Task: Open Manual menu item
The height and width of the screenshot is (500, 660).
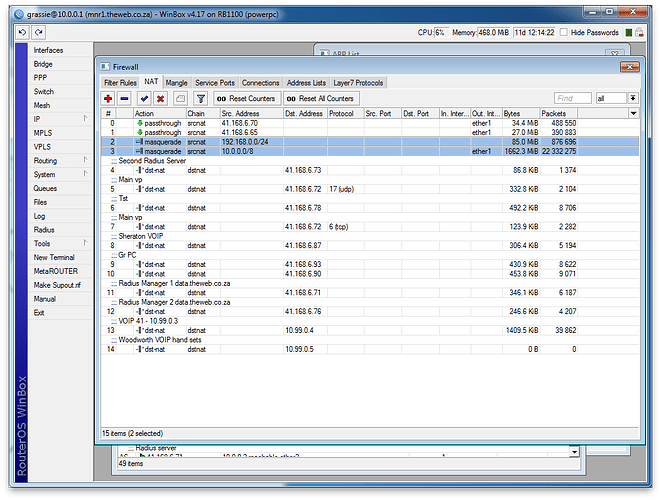Action: click(x=60, y=299)
